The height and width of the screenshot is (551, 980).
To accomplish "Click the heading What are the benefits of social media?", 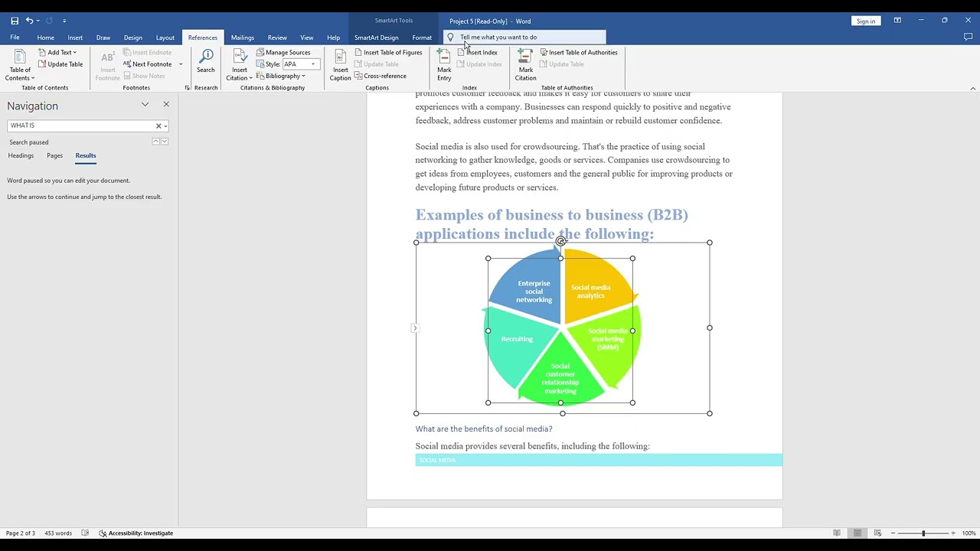I will [484, 429].
